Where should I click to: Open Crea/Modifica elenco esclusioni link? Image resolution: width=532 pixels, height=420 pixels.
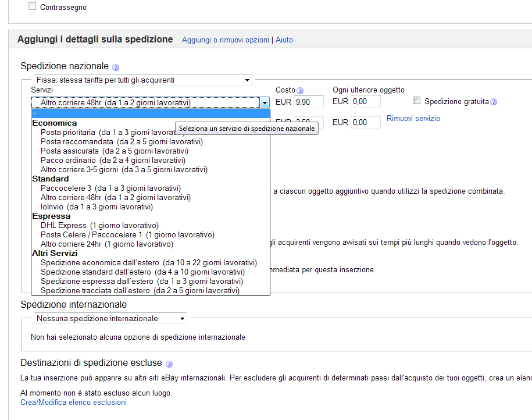(73, 402)
